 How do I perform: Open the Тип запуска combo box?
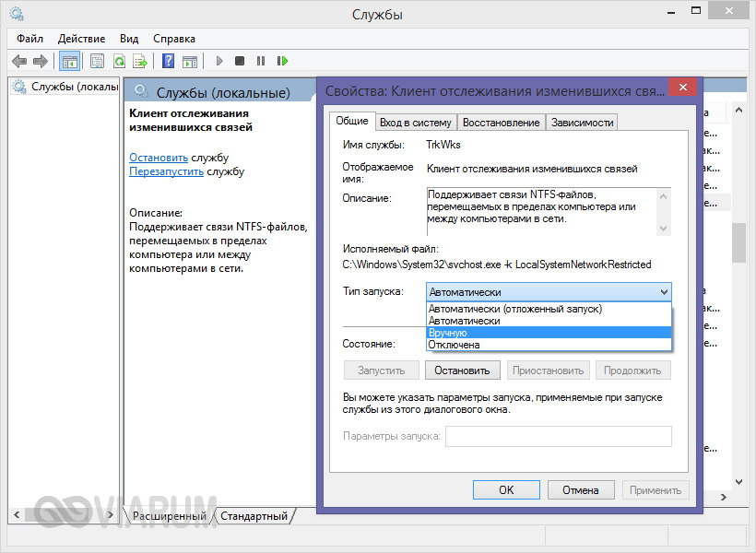549,292
